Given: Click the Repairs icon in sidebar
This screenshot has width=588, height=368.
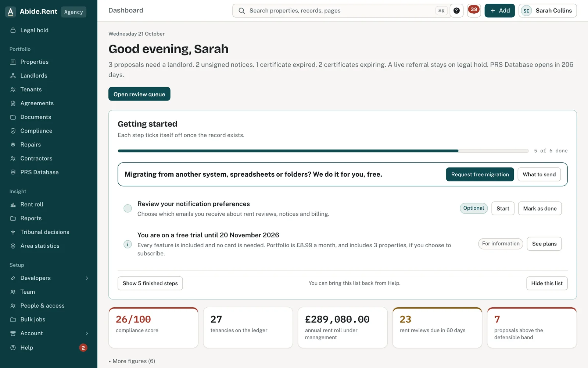Looking at the screenshot, I should pos(13,145).
